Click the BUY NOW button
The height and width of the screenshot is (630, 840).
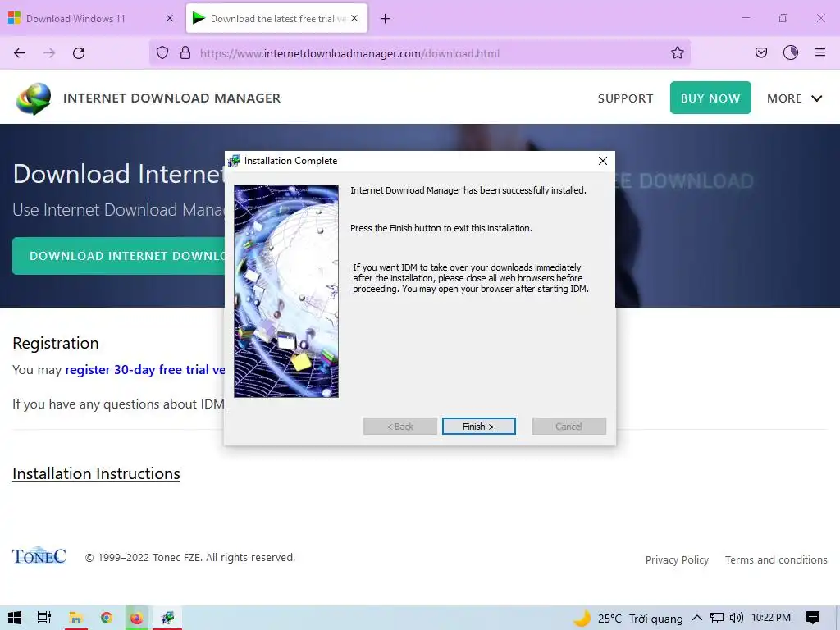click(x=710, y=98)
